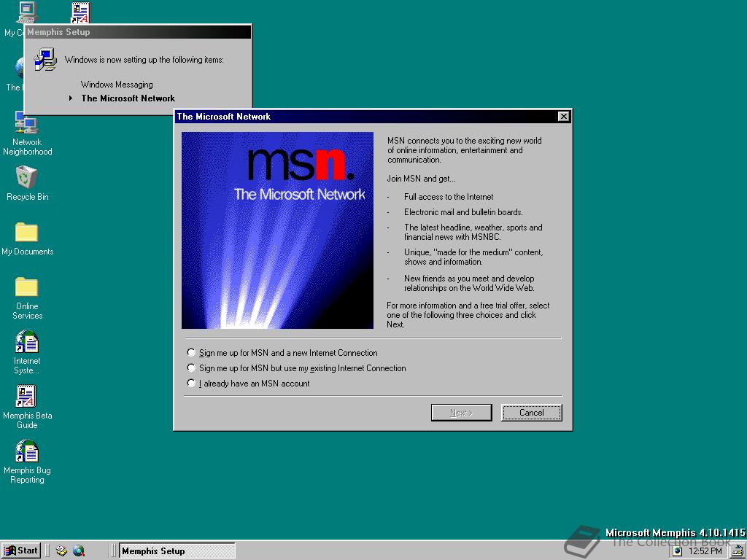Image resolution: width=747 pixels, height=560 pixels.
Task: Open Network Neighborhood desktop icon
Action: 27,133
